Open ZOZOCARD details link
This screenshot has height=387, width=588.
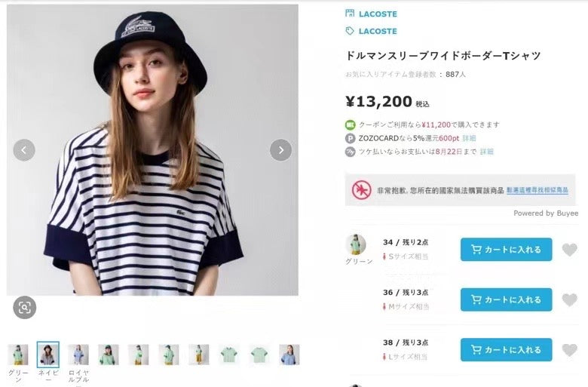pos(469,138)
